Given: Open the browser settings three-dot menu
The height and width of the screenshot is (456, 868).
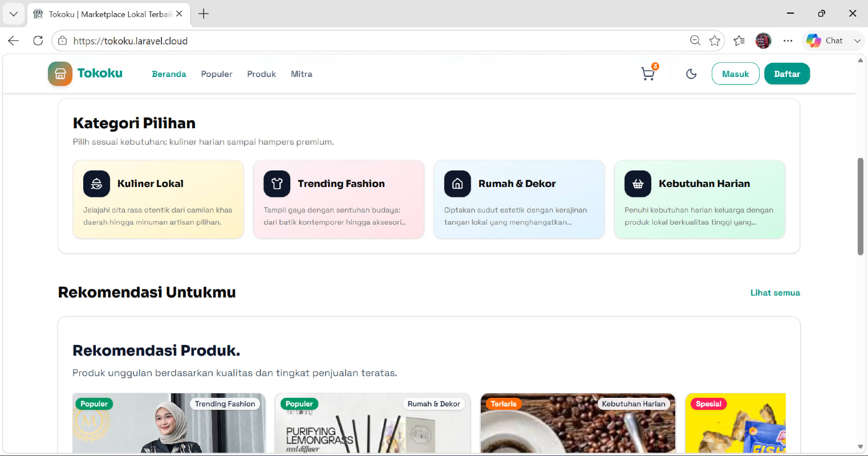Looking at the screenshot, I should point(788,40).
